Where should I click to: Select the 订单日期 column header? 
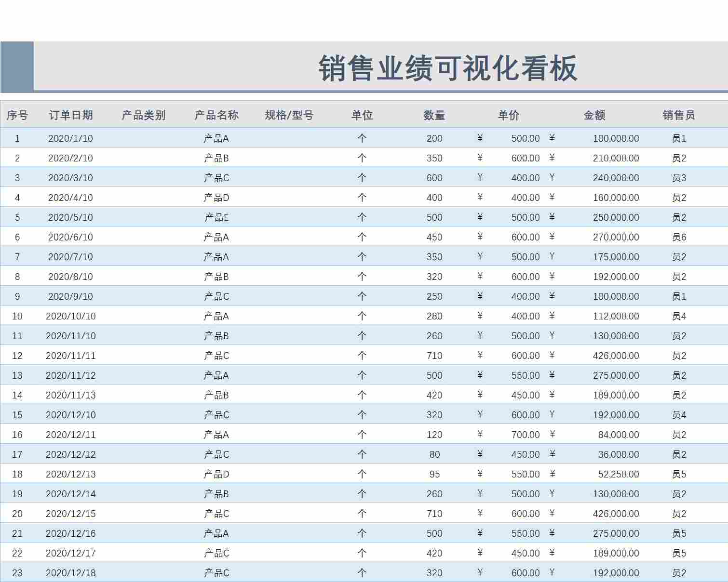71,115
